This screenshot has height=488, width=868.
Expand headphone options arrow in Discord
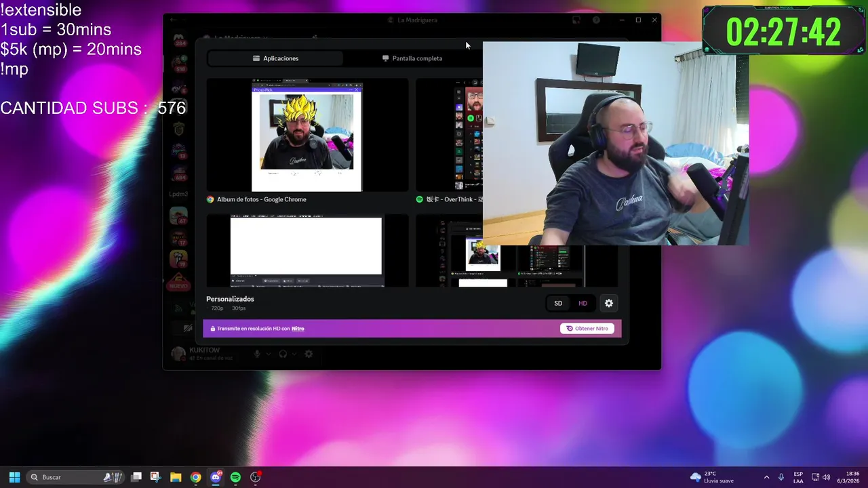(294, 354)
